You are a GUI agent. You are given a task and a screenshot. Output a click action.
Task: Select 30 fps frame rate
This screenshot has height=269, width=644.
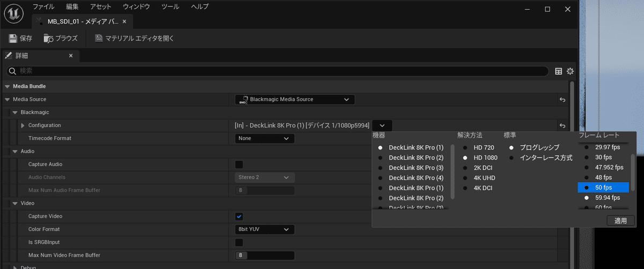[x=603, y=158]
